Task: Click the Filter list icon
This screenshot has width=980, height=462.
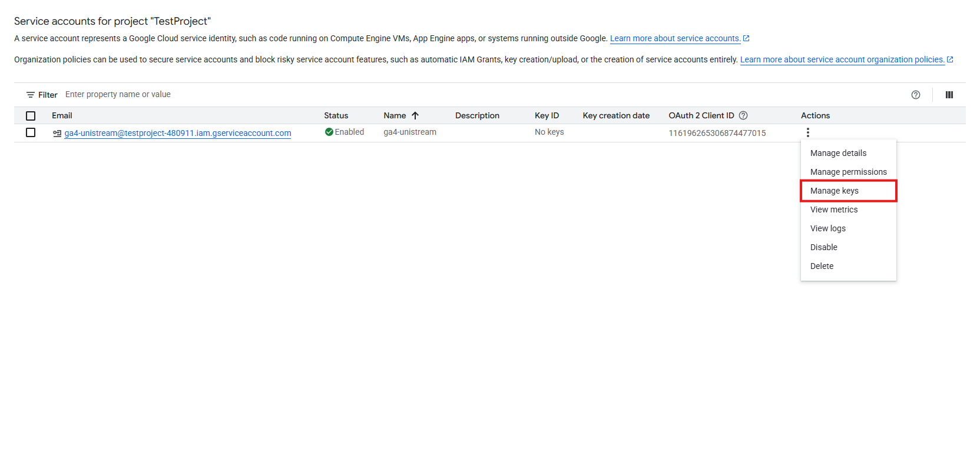Action: point(31,95)
